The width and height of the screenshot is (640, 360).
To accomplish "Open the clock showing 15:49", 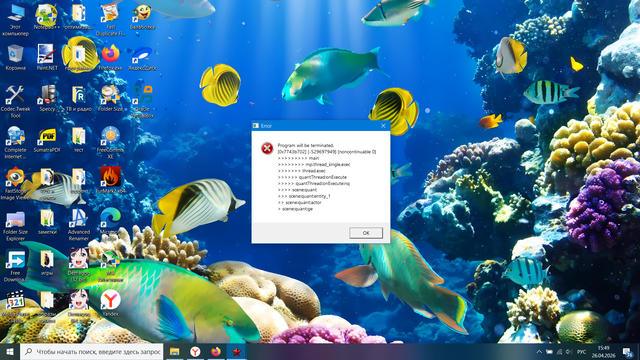I will pos(603,351).
